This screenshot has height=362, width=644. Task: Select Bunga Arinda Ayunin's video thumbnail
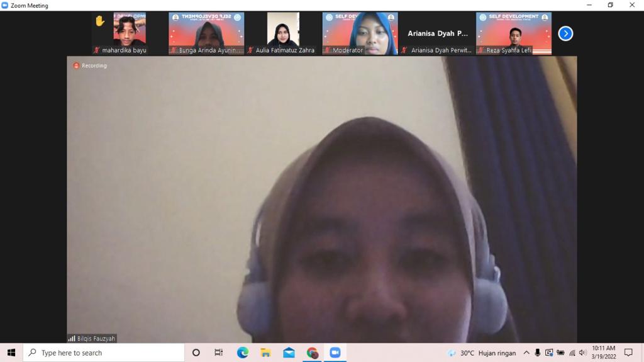point(206,33)
